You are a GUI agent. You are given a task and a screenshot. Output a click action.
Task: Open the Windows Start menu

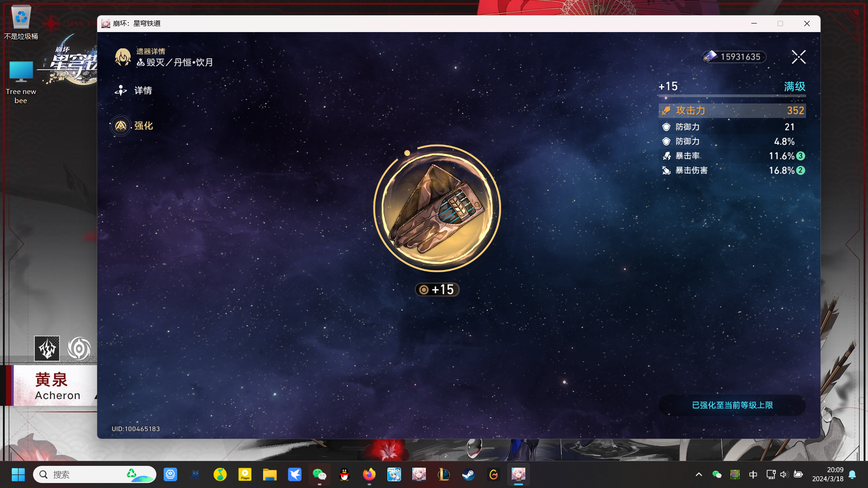tap(18, 474)
